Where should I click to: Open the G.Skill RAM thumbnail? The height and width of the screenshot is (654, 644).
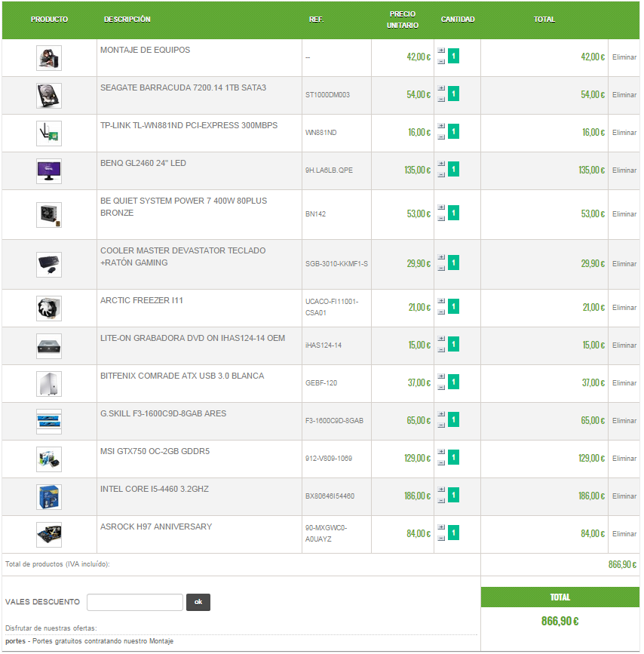(49, 422)
